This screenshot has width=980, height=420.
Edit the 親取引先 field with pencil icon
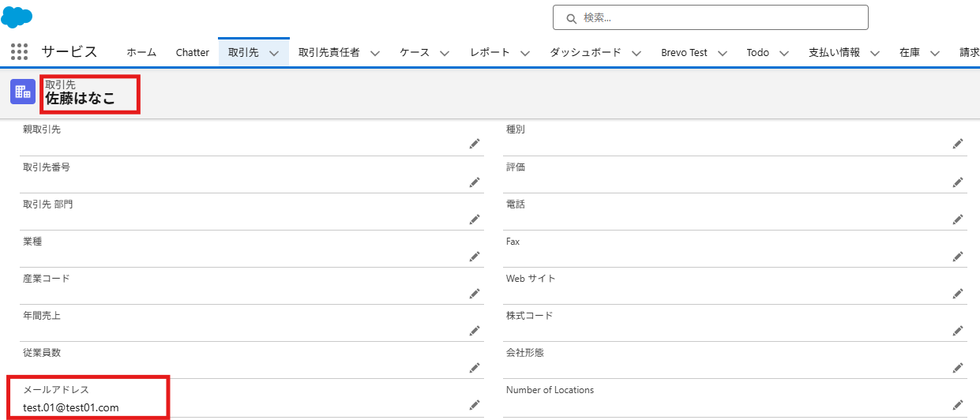[x=474, y=144]
